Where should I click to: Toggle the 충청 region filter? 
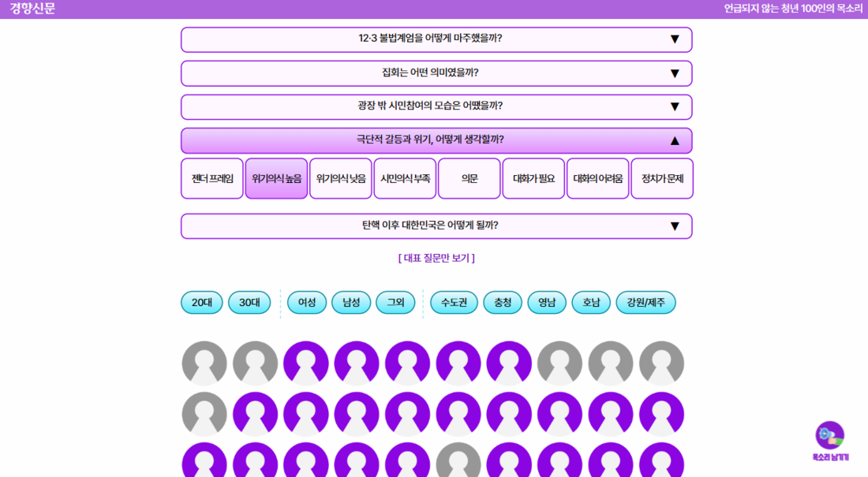click(503, 302)
